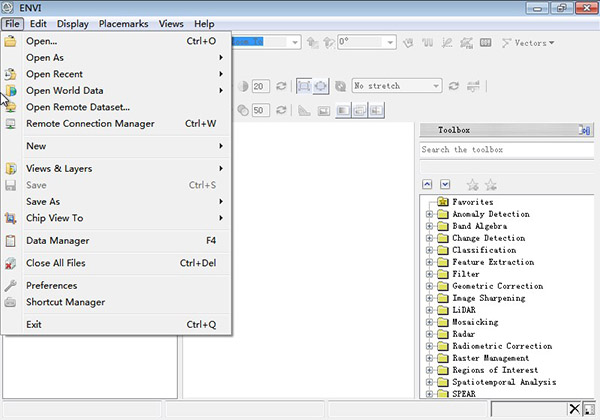
Task: Click the remove from favorites star icon
Action: (x=491, y=185)
